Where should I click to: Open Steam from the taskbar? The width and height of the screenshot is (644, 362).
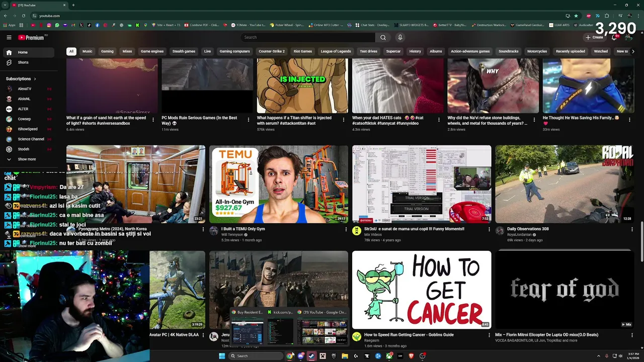click(x=312, y=356)
